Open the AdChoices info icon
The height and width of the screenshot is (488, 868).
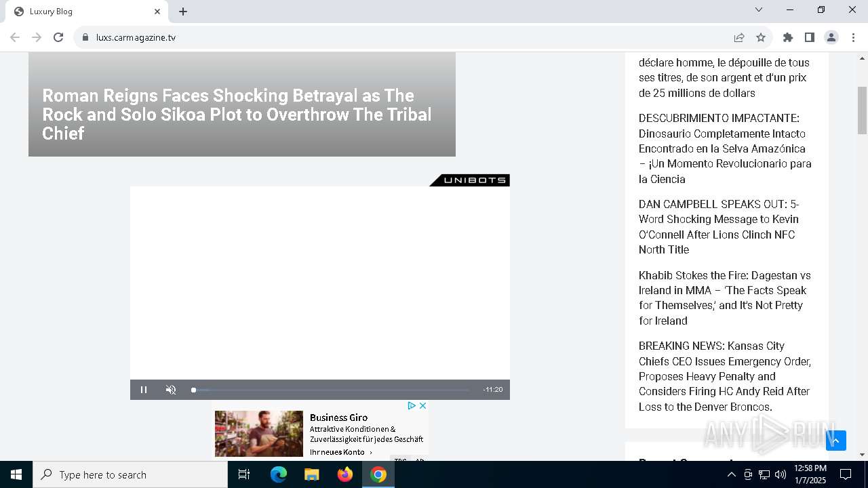[412, 405]
